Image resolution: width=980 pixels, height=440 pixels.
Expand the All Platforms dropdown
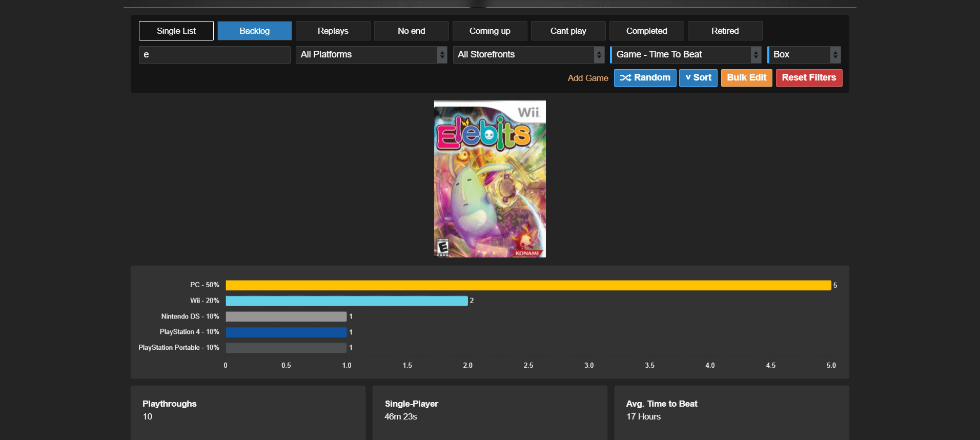371,54
